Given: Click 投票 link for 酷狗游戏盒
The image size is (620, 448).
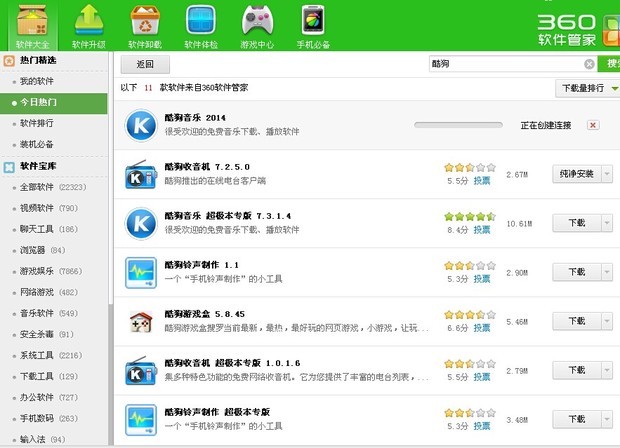Looking at the screenshot, I should (482, 328).
